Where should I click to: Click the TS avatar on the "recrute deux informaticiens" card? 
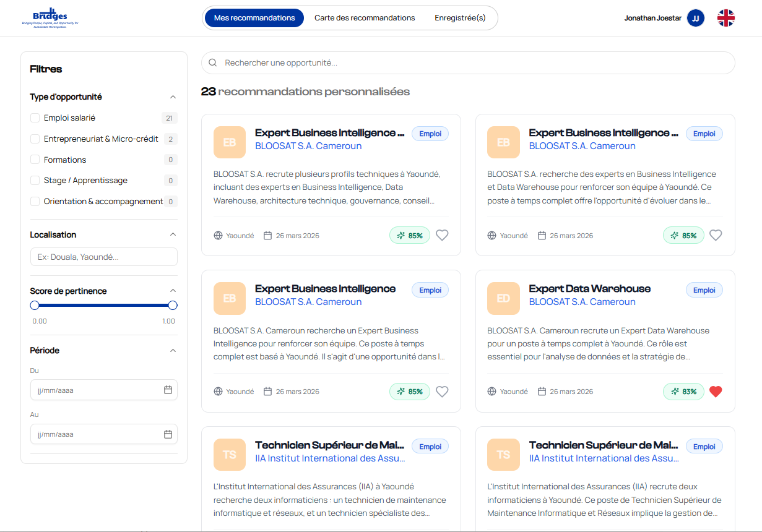(x=503, y=455)
